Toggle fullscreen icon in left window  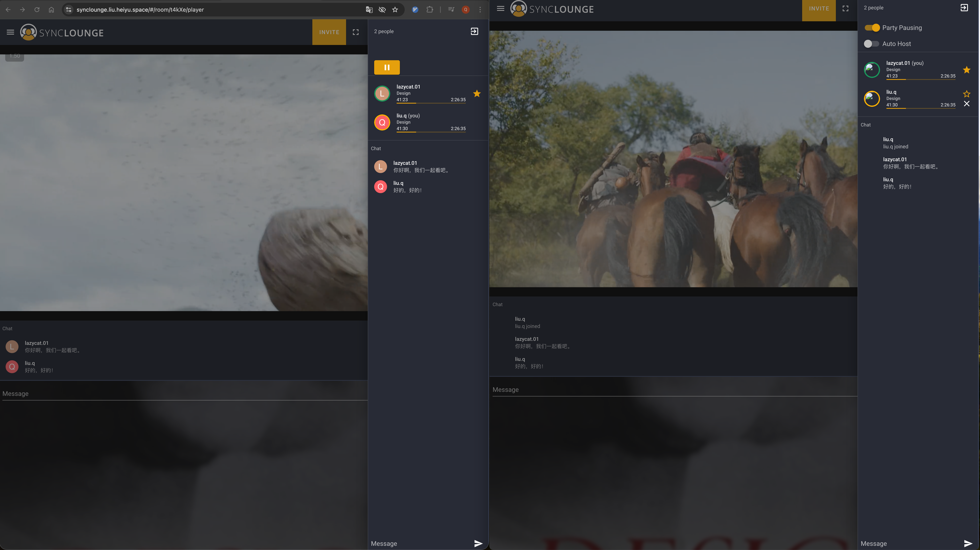point(356,32)
